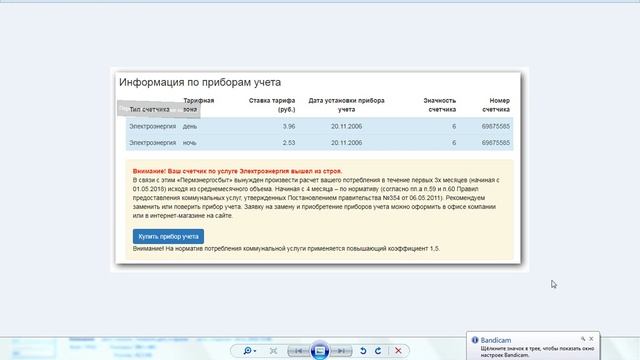Open Bandicam notification options wrench icon

(583, 339)
